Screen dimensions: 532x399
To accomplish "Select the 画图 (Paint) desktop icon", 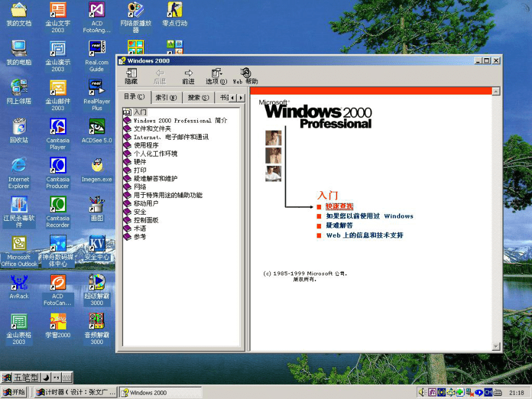I will [97, 209].
